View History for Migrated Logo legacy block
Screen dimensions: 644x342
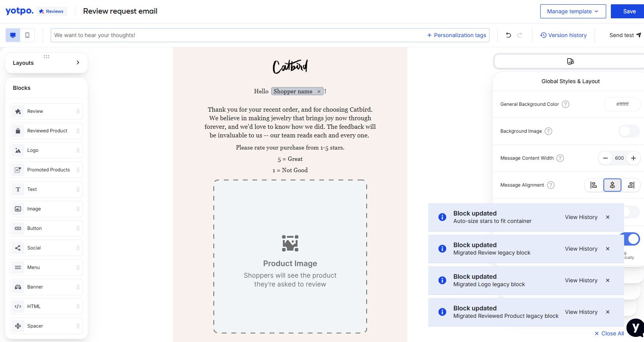pos(581,280)
